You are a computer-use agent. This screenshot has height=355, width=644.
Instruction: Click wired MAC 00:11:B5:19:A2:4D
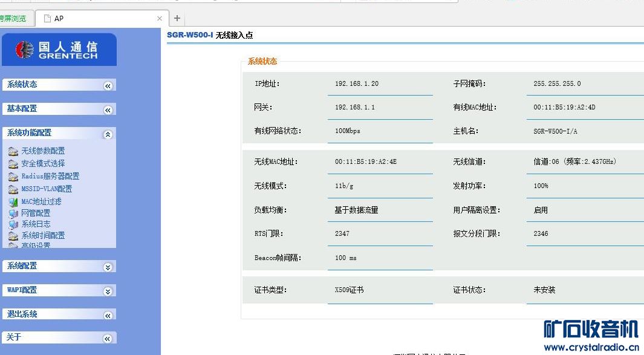564,107
